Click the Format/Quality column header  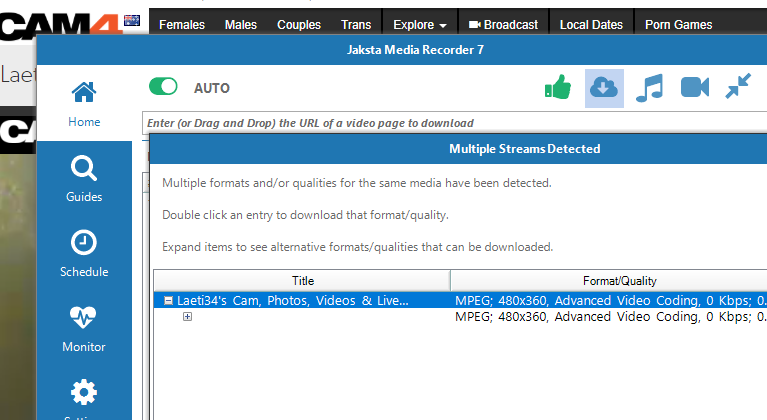[609, 281]
